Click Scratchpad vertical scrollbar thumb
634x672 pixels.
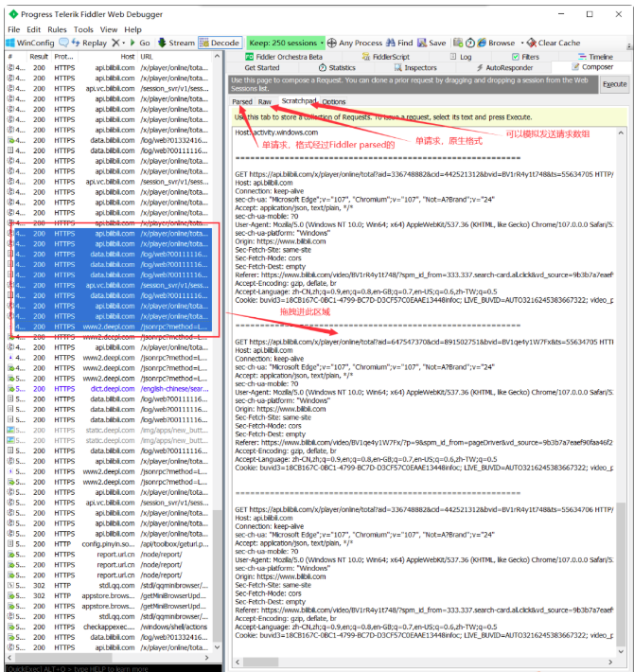[621, 575]
